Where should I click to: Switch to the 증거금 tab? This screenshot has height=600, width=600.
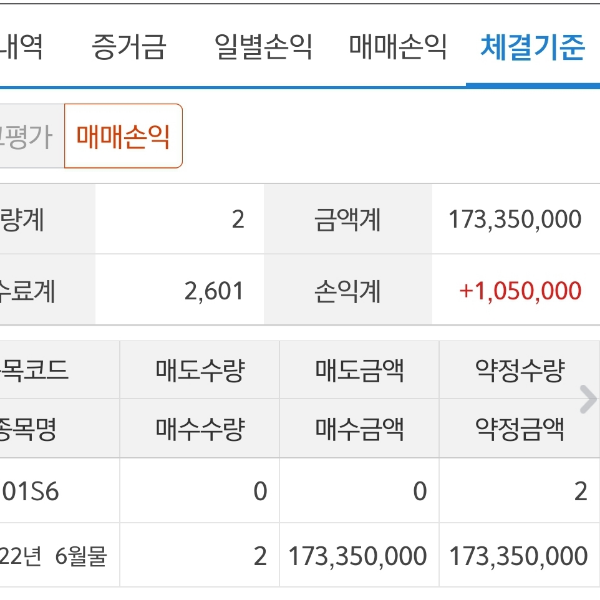pyautogui.click(x=128, y=46)
